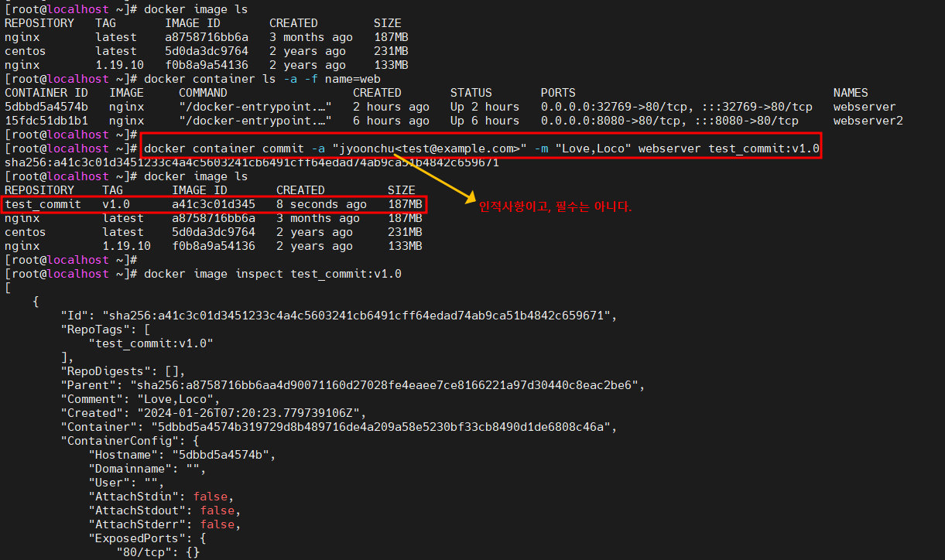The image size is (945, 560).
Task: Click the "6 hours ago" created value
Action: point(391,121)
